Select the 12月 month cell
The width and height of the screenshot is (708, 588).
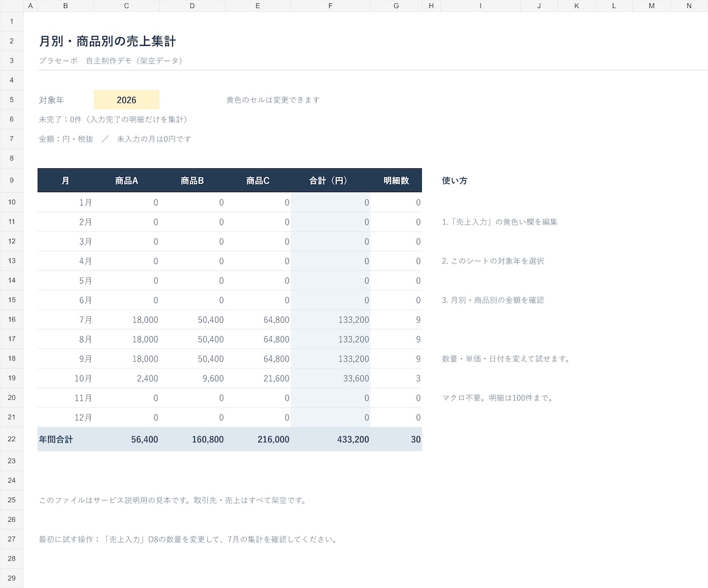pos(66,417)
